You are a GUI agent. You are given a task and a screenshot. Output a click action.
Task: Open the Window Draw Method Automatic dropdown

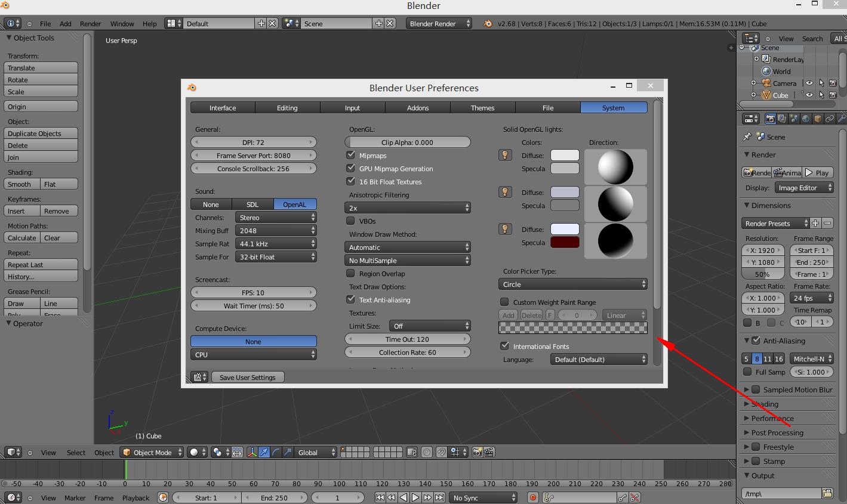pos(408,247)
